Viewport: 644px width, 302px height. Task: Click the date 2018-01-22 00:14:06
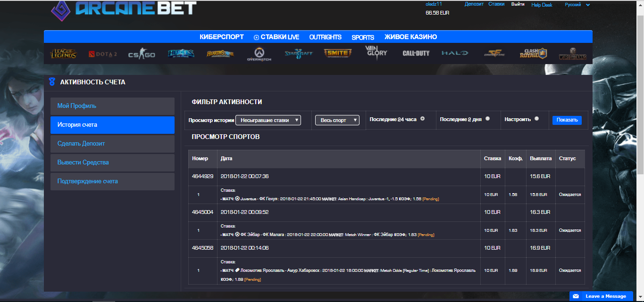(x=244, y=248)
